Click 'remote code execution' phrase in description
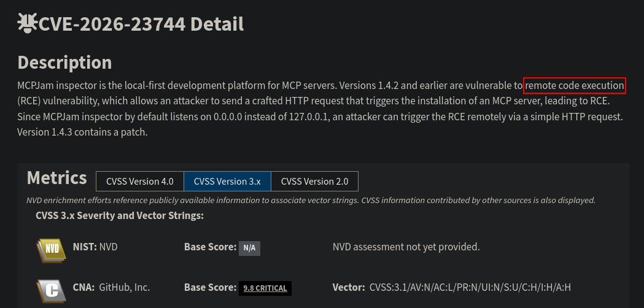 click(x=575, y=85)
